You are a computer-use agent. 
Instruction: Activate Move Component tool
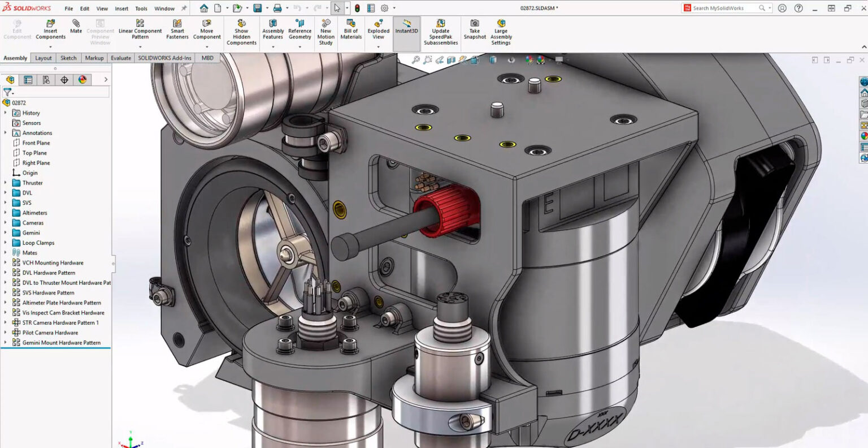(x=207, y=29)
